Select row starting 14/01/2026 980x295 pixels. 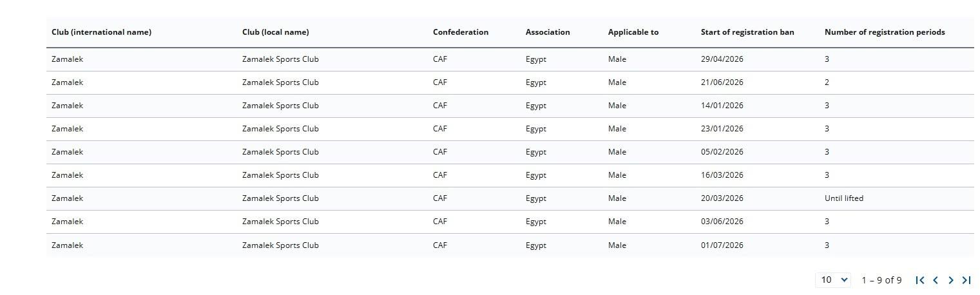click(x=510, y=106)
